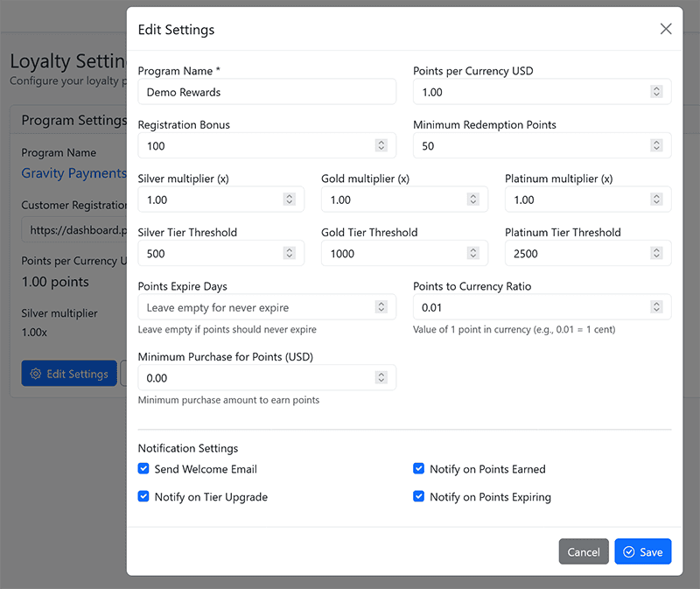The height and width of the screenshot is (589, 700).
Task: Adjust the Platinum multiplier stepper arrows
Action: pos(656,200)
